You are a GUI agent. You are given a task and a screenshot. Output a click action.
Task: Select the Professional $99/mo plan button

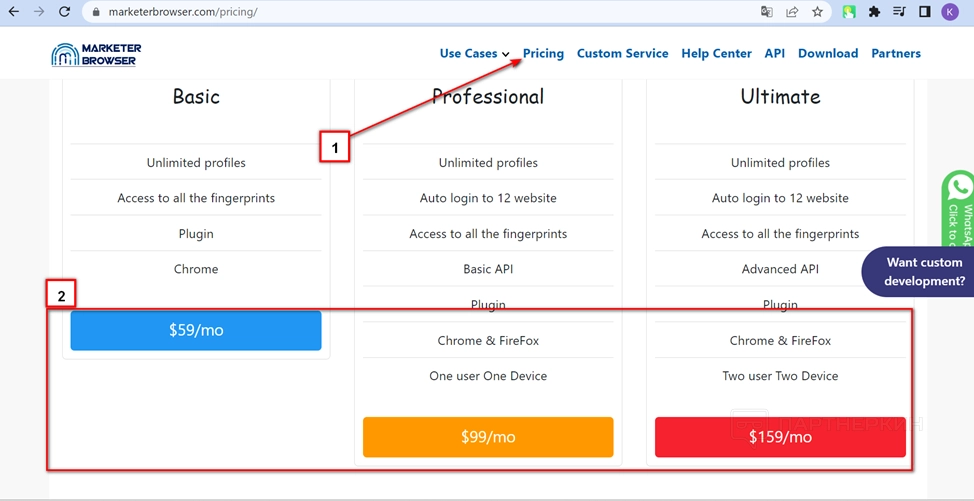[x=488, y=437]
